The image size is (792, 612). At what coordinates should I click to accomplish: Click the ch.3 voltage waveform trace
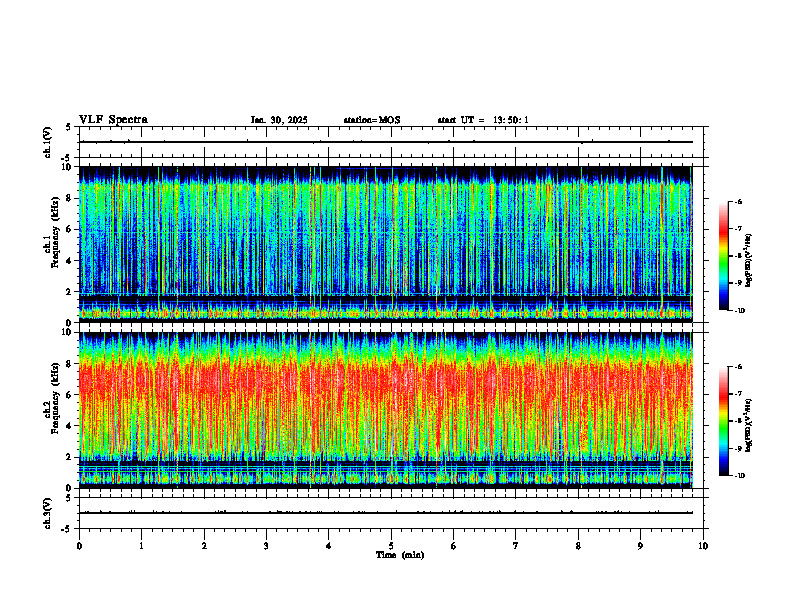click(386, 513)
